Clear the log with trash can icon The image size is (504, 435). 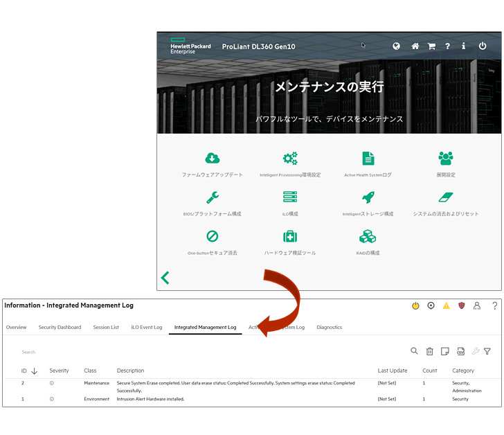click(x=430, y=351)
